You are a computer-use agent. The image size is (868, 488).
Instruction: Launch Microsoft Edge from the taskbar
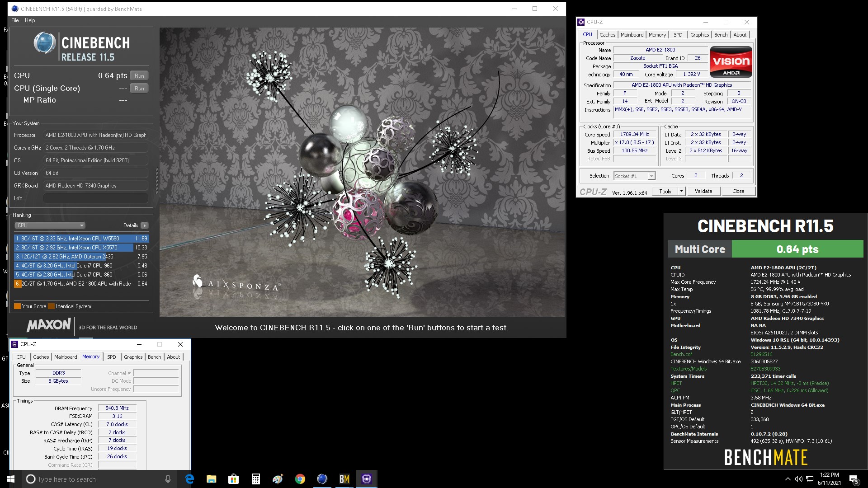189,479
